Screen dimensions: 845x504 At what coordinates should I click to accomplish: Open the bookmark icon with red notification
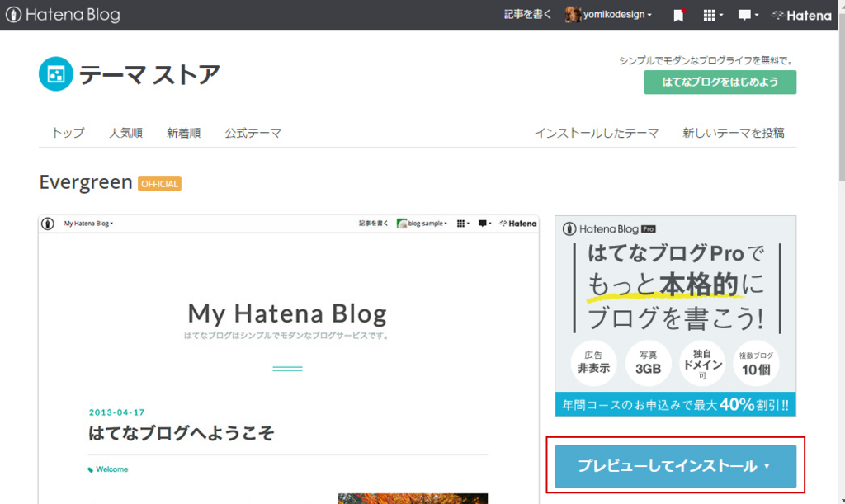(679, 15)
